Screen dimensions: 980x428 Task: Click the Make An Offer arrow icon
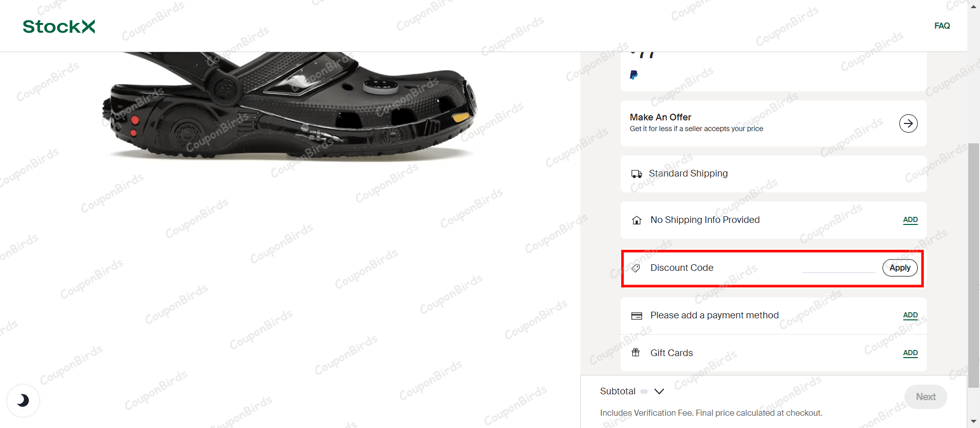pos(908,123)
